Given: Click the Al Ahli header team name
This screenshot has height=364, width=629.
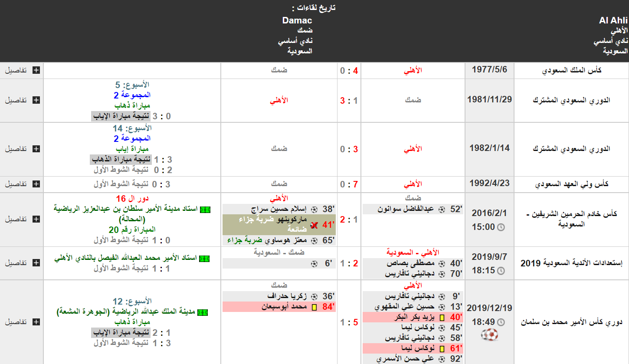Looking at the screenshot, I should [x=613, y=21].
